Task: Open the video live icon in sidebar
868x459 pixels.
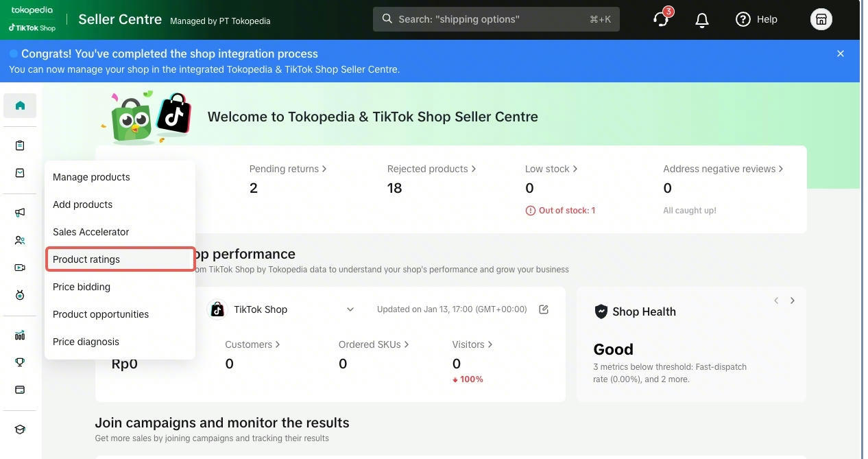Action: click(x=20, y=268)
